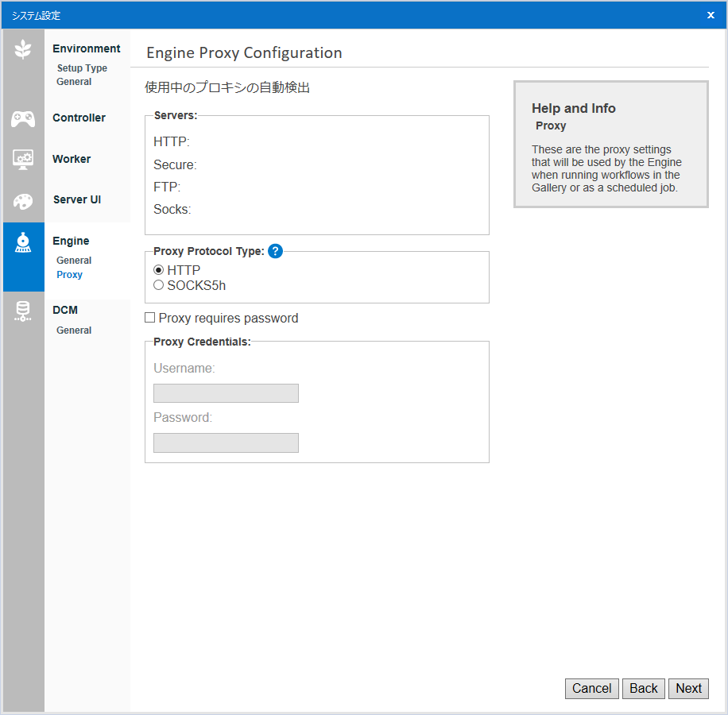
Task: Select the HTTP protocol radio button
Action: (158, 270)
